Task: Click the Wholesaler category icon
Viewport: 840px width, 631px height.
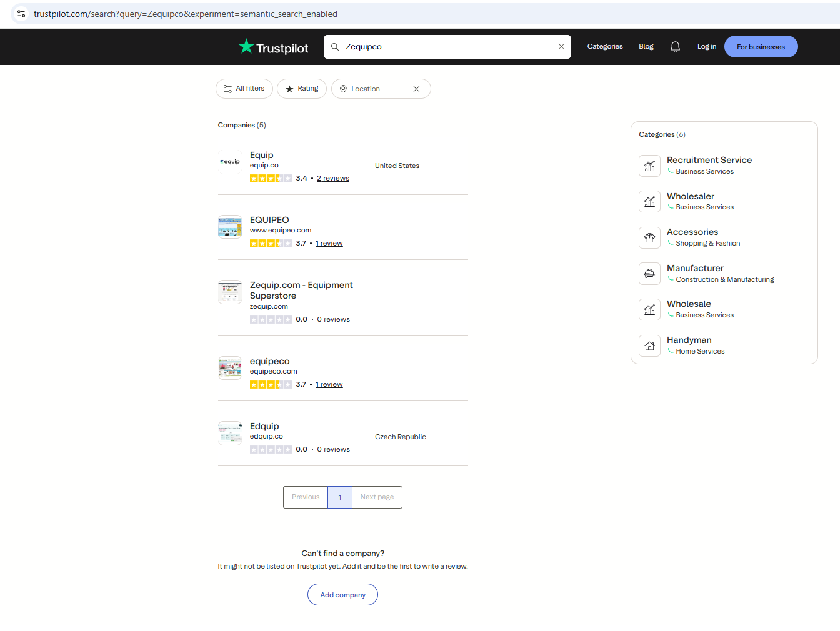Action: click(x=650, y=201)
